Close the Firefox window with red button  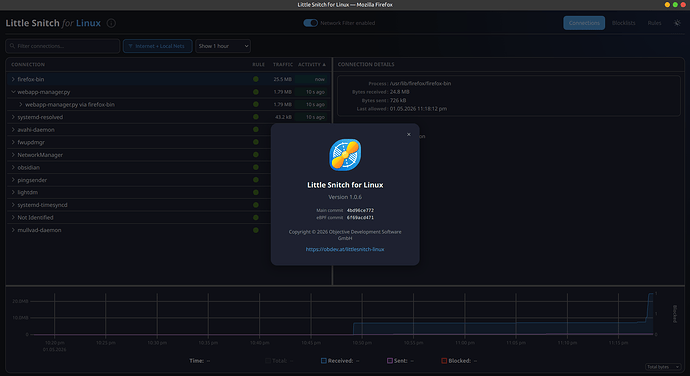pyautogui.click(x=683, y=4)
